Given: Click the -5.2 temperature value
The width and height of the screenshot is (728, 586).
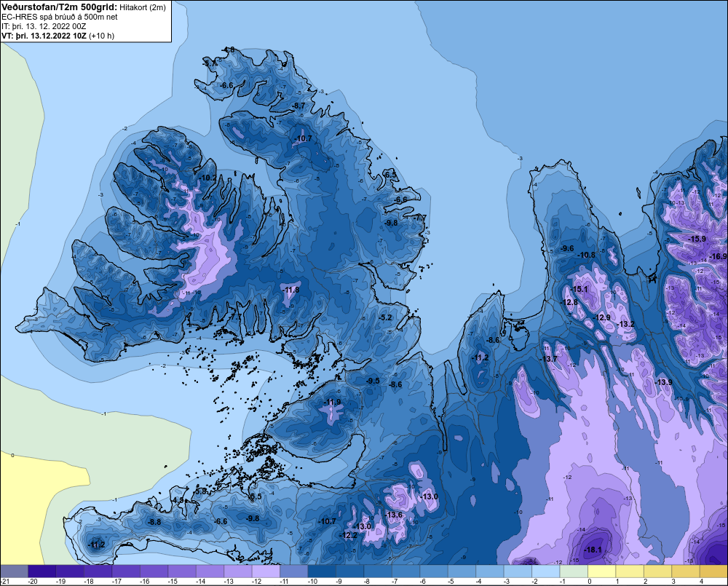Looking at the screenshot, I should pos(385,317).
